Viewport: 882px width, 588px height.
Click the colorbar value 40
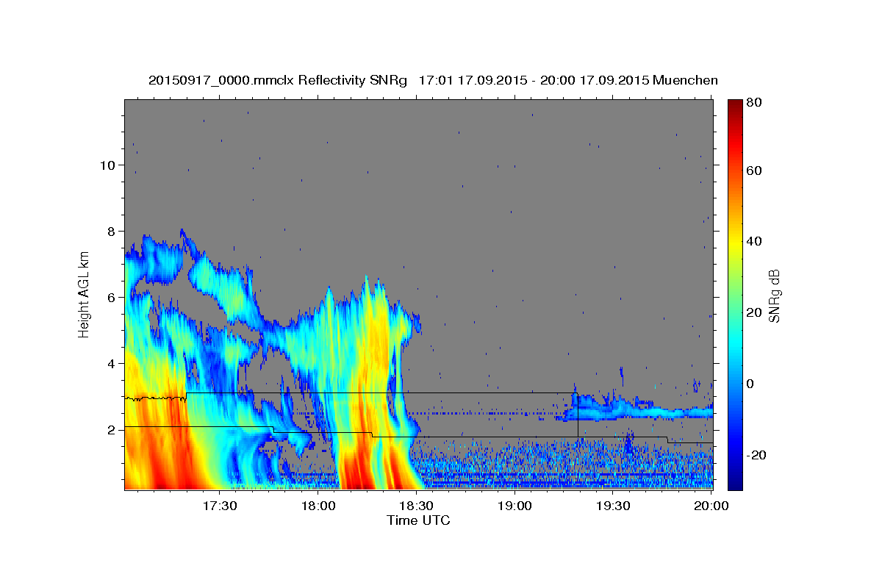click(755, 241)
